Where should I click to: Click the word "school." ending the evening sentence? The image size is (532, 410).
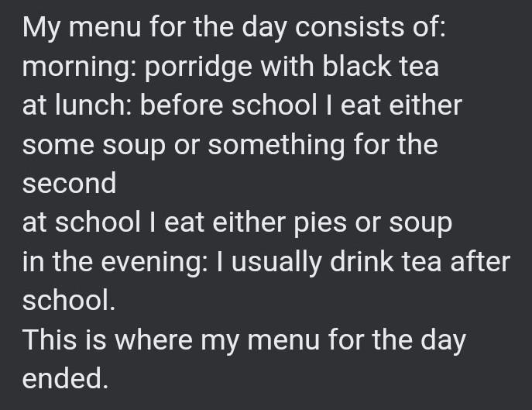[x=69, y=301]
